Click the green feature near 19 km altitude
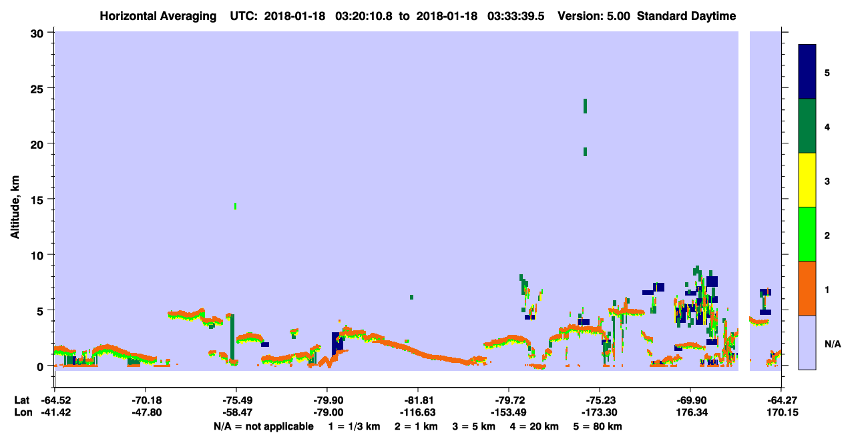The height and width of the screenshot is (445, 868). pyautogui.click(x=585, y=151)
